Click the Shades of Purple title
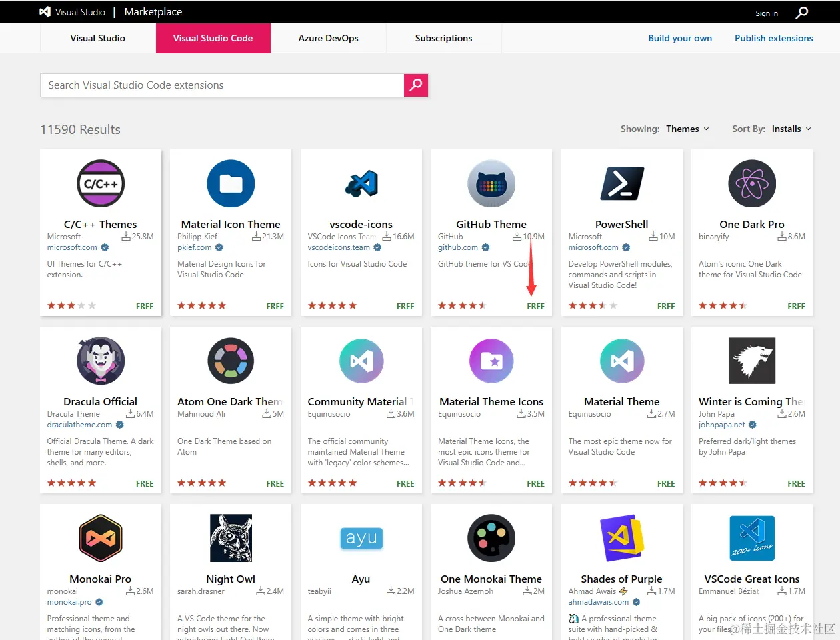Viewport: 840px width, 640px height. click(x=622, y=579)
